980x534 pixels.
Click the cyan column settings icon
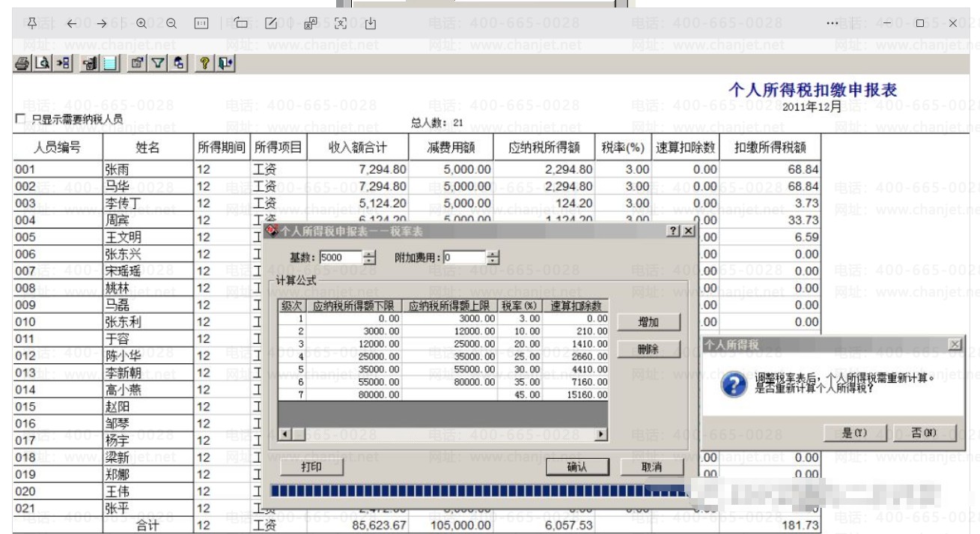click(x=110, y=64)
